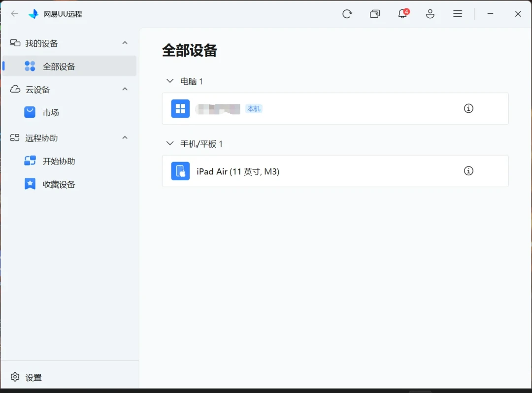This screenshot has width=532, height=393.
Task: Click the back arrow in title bar
Action: [14, 14]
